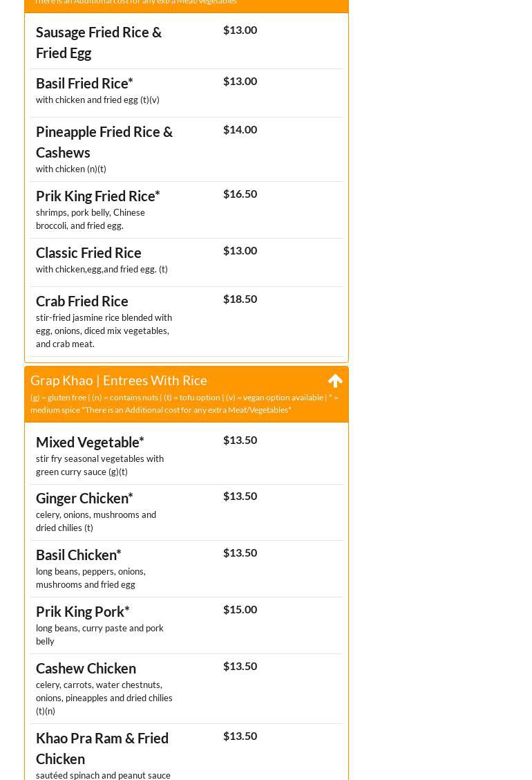Select the Grap Khao | Entrees With Rice heading

(119, 380)
